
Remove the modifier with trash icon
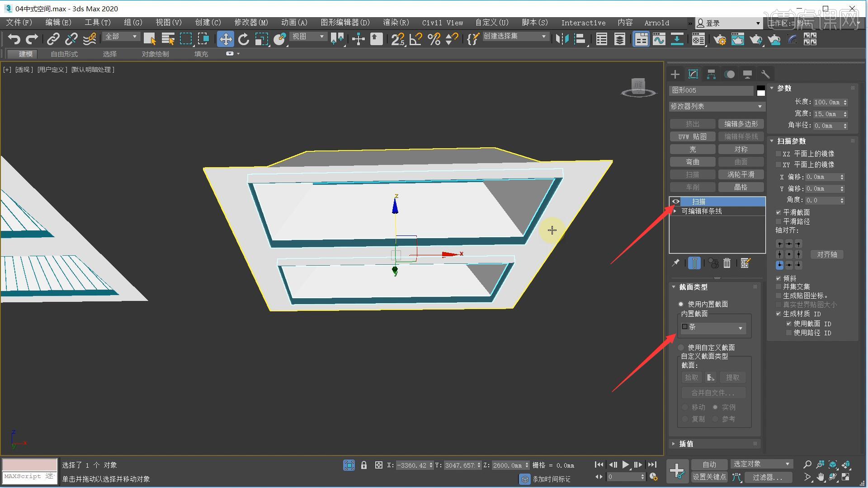pyautogui.click(x=726, y=263)
